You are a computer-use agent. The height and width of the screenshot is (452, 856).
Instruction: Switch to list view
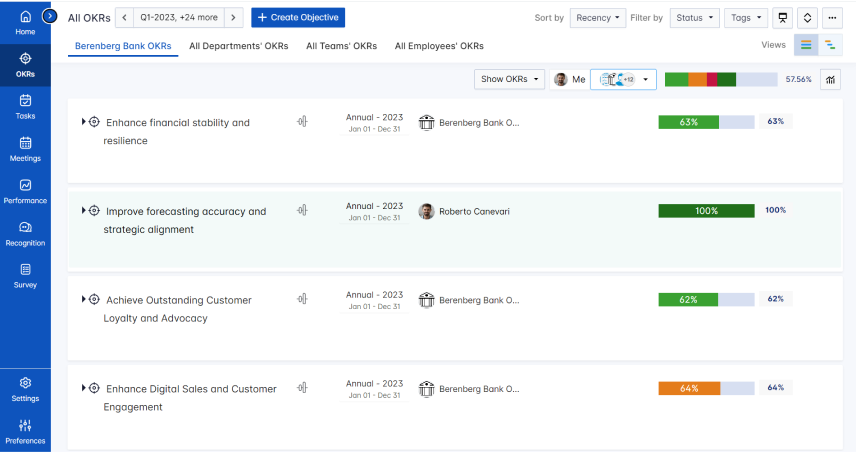coord(806,45)
